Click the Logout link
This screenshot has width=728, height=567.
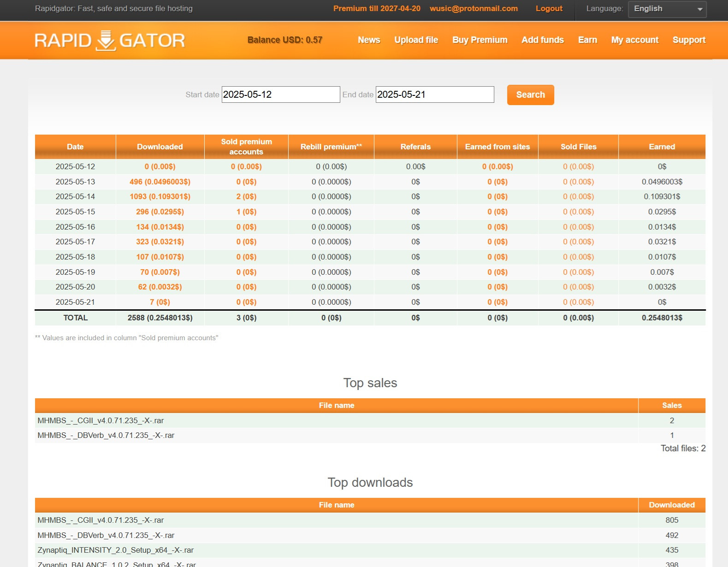point(549,8)
